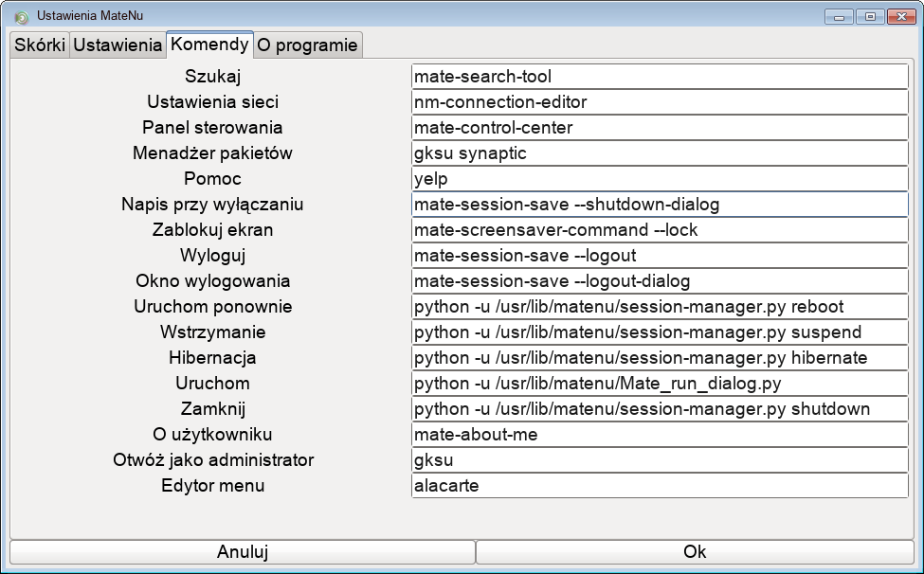Click the MateNu icon in the title bar

pyautogui.click(x=21, y=17)
